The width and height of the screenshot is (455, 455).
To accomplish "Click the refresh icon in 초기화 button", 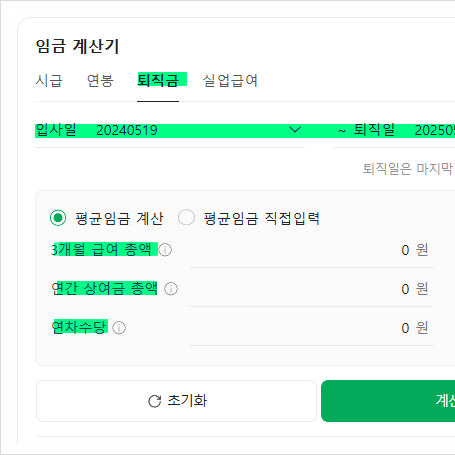I will [x=155, y=401].
